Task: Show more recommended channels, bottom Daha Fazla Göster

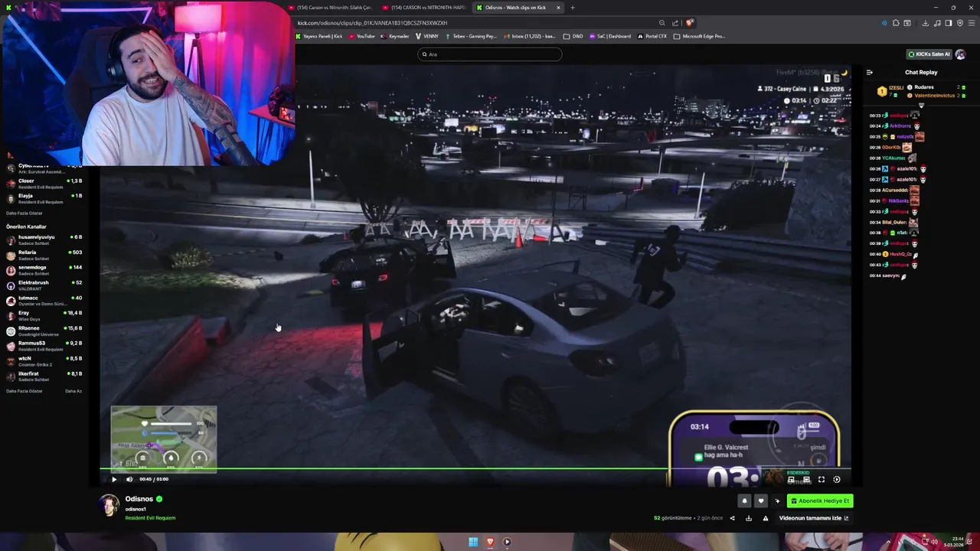Action: (x=24, y=391)
